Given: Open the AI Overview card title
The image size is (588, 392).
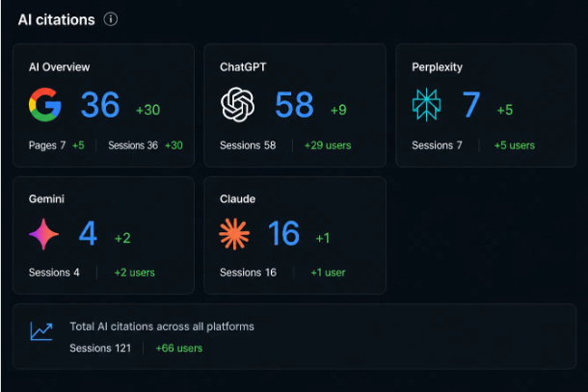Looking at the screenshot, I should click(59, 67).
